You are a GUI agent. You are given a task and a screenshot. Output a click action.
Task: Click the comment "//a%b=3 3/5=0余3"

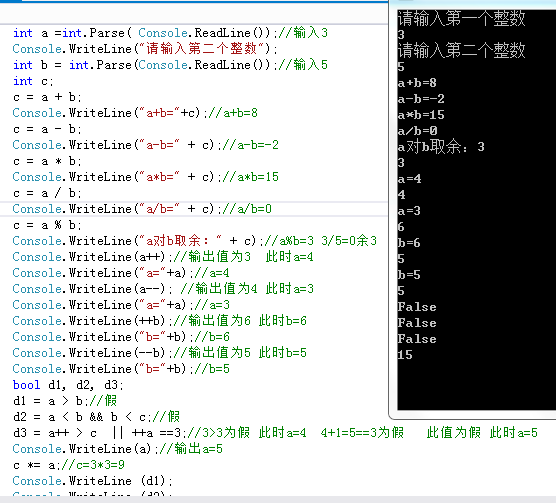click(321, 241)
